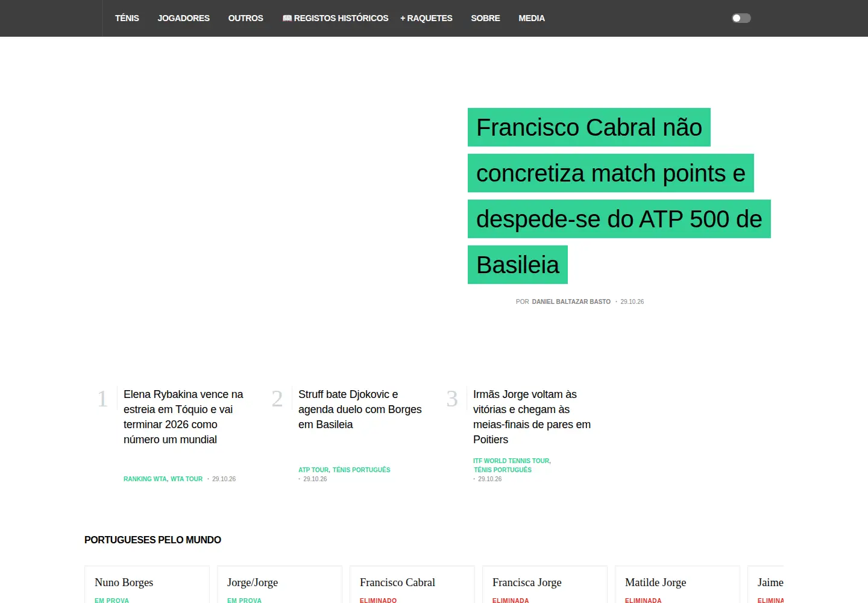Open the OUTROS menu
This screenshot has width=868, height=603.
[246, 18]
